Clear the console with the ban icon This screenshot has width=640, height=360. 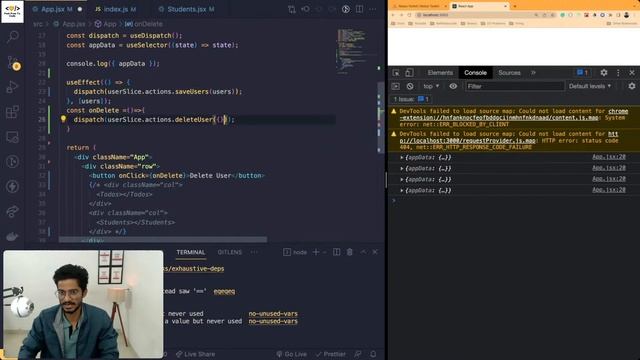click(410, 86)
